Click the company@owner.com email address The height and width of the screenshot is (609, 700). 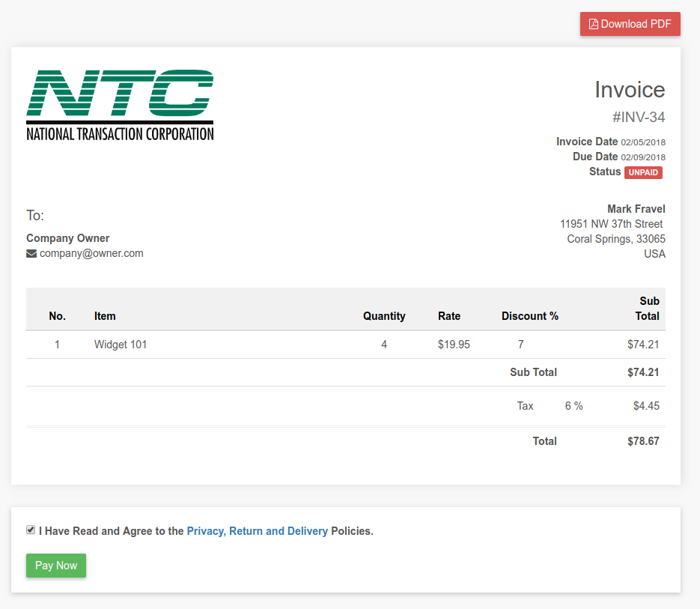pos(91,253)
